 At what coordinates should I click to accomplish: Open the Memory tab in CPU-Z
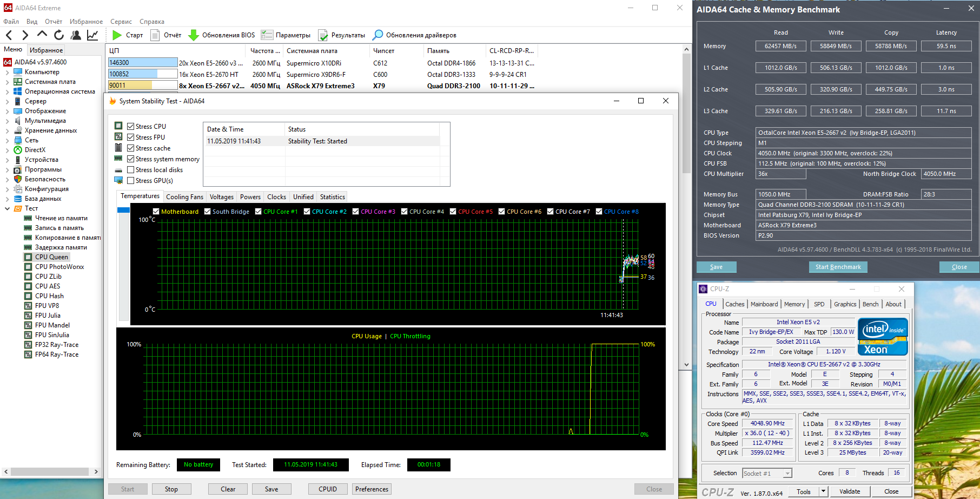click(x=794, y=304)
